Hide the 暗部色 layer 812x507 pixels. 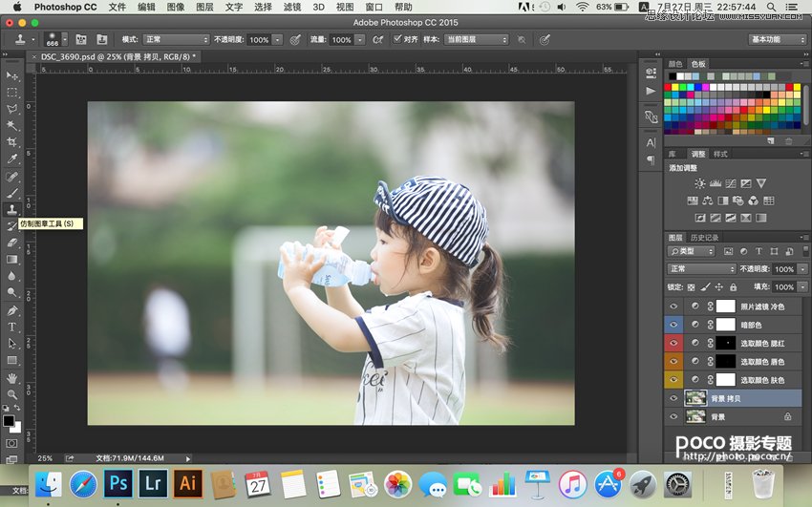click(x=673, y=325)
